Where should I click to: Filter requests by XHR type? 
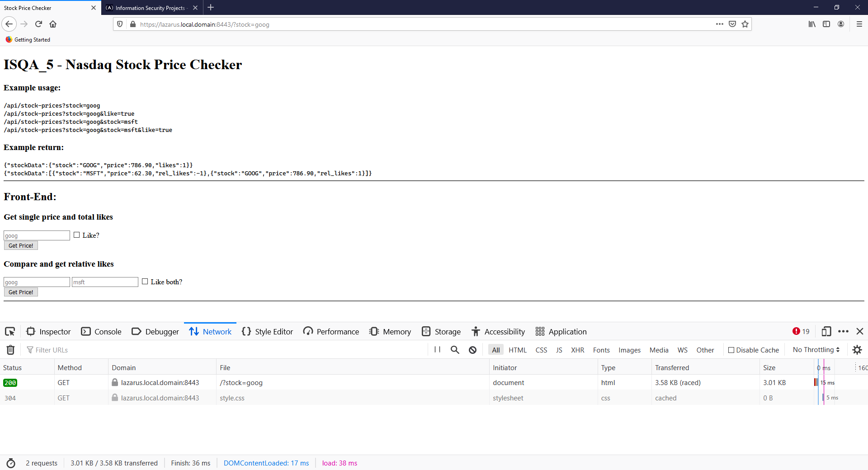[577, 349]
